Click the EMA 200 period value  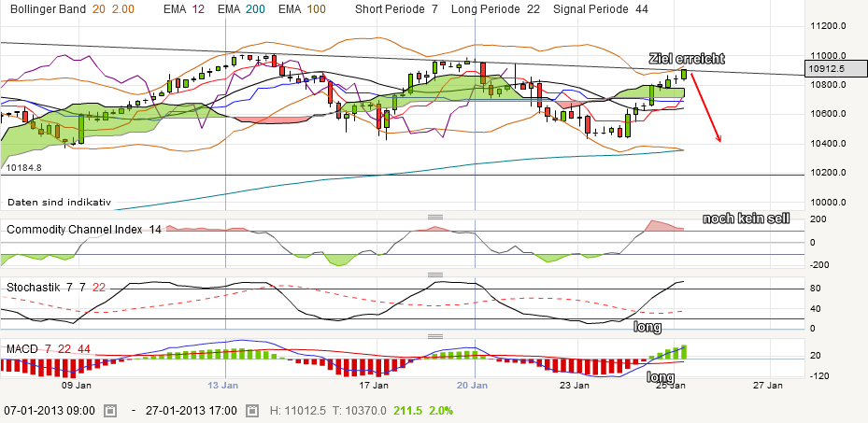click(256, 9)
